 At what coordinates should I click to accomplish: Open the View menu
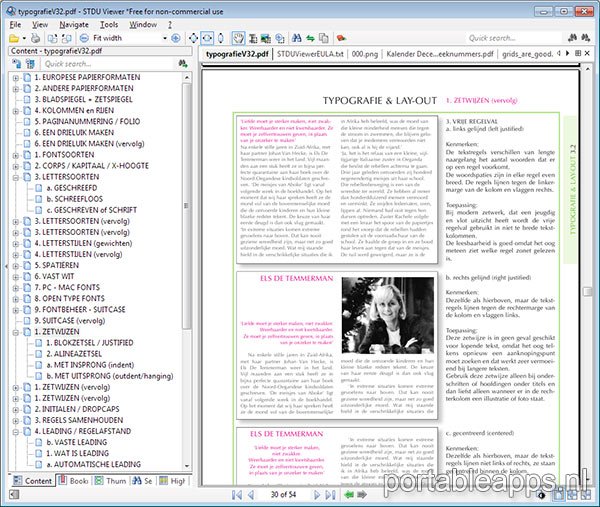(40, 24)
